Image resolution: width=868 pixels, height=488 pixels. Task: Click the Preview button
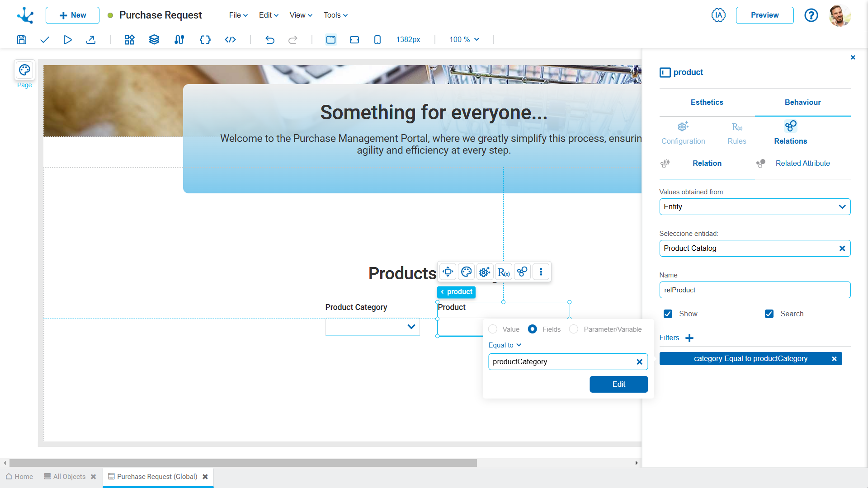coord(764,15)
